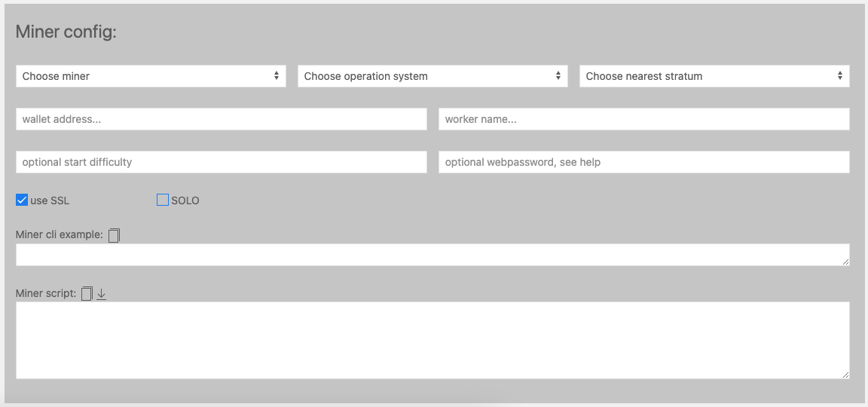
Task: Click inside the Miner script text area
Action: pos(432,340)
